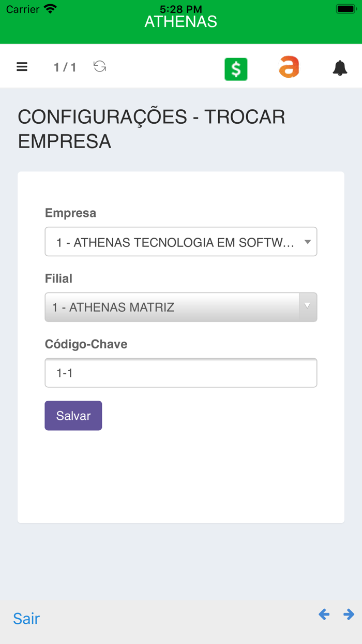The height and width of the screenshot is (644, 362).
Task: Expand the Filial branch selector
Action: (181, 307)
